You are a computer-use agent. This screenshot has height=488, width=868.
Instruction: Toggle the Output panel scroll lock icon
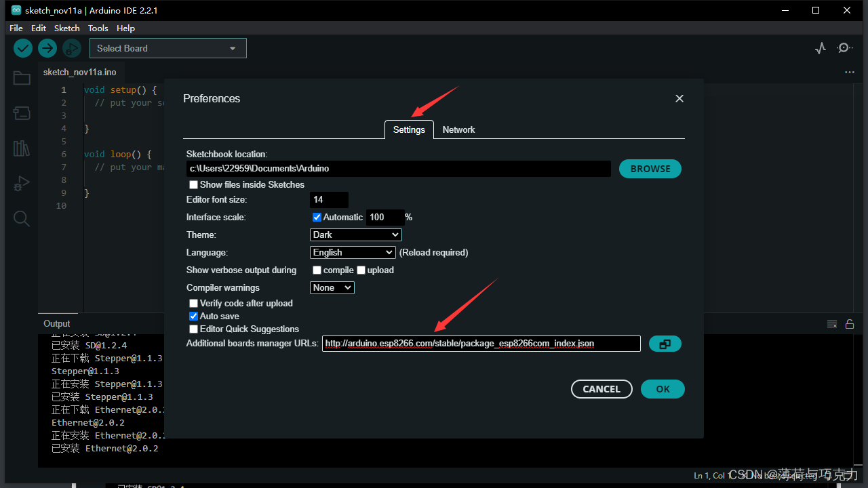pyautogui.click(x=849, y=324)
